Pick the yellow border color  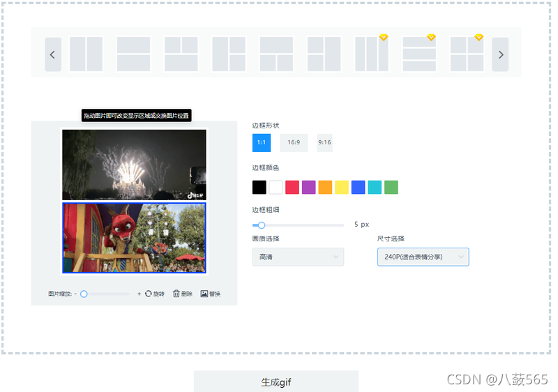342,187
